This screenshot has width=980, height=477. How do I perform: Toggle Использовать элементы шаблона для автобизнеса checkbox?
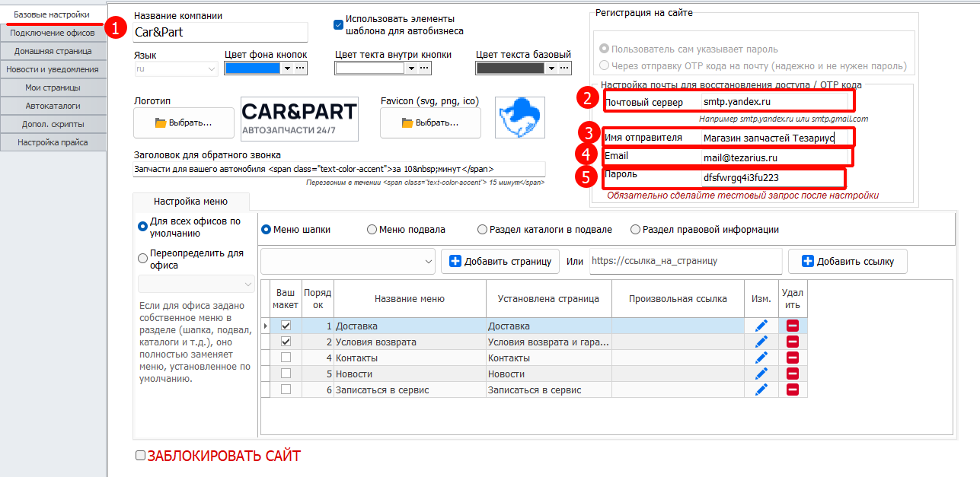[339, 24]
